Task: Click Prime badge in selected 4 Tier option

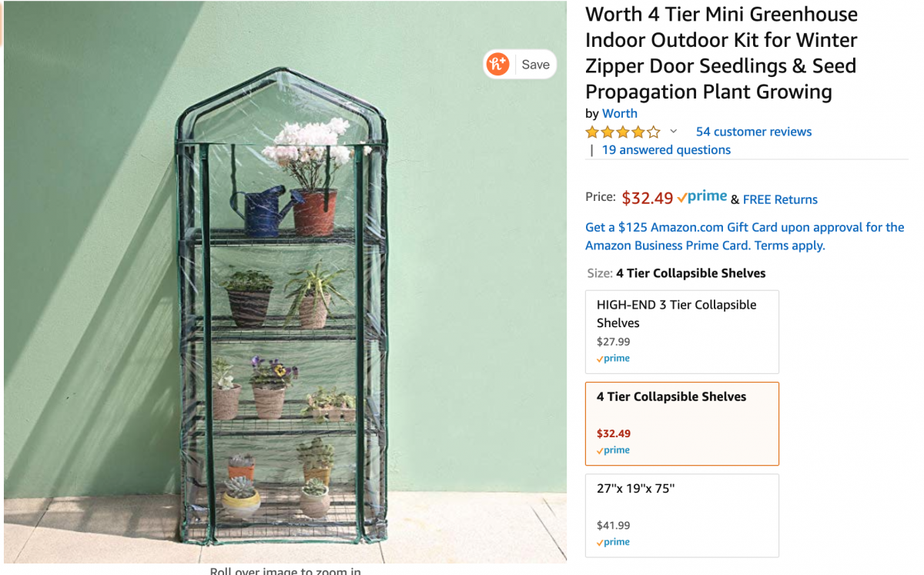Action: pyautogui.click(x=613, y=450)
